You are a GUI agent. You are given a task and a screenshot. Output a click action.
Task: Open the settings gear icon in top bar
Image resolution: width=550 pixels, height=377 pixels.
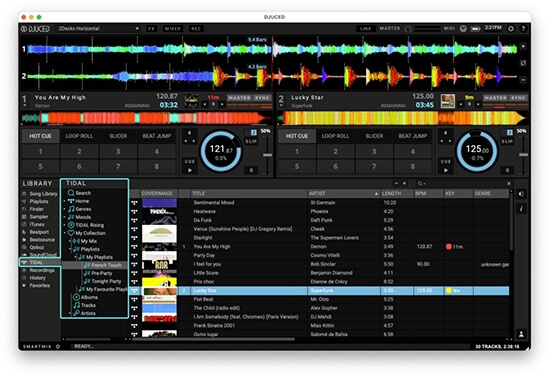[x=511, y=29]
